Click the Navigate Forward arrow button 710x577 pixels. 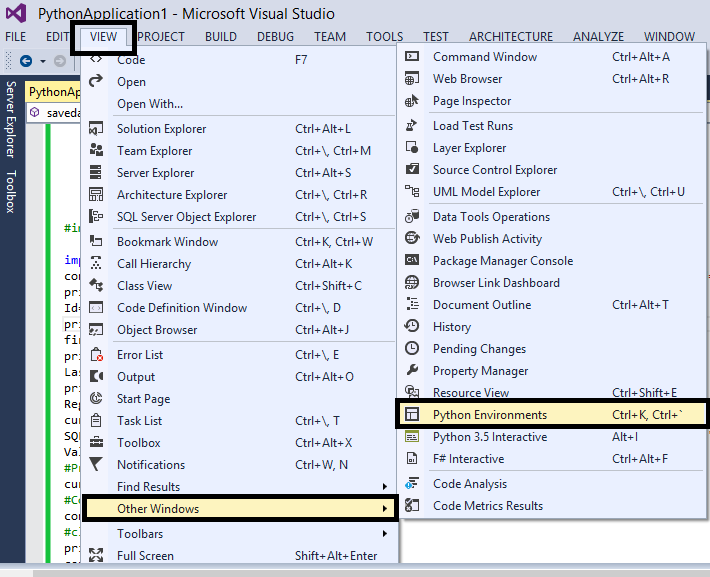click(x=60, y=61)
